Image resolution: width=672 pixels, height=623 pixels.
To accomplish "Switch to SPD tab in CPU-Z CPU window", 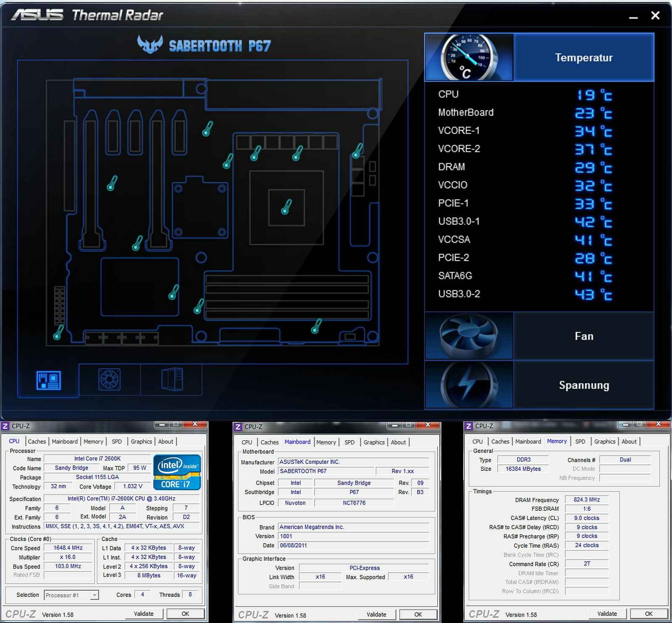I will pos(117,442).
